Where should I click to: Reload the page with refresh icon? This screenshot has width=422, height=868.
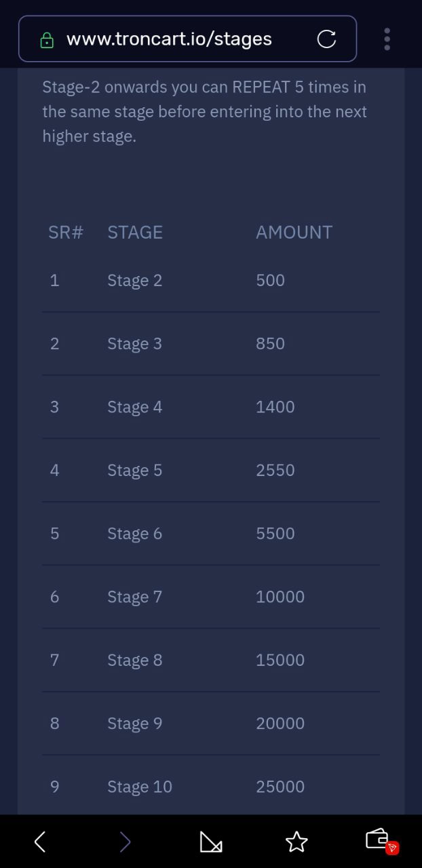coord(326,39)
